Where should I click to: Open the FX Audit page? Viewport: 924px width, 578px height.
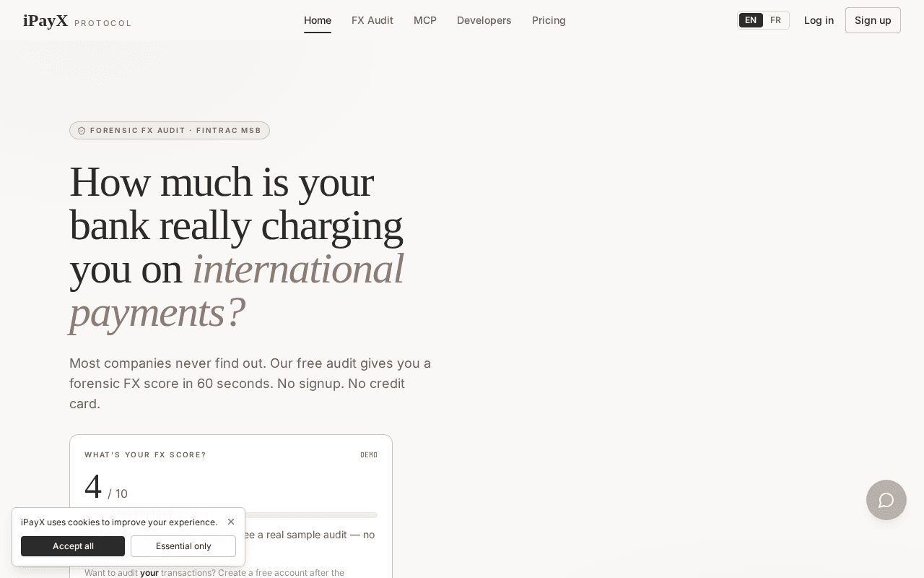(372, 20)
